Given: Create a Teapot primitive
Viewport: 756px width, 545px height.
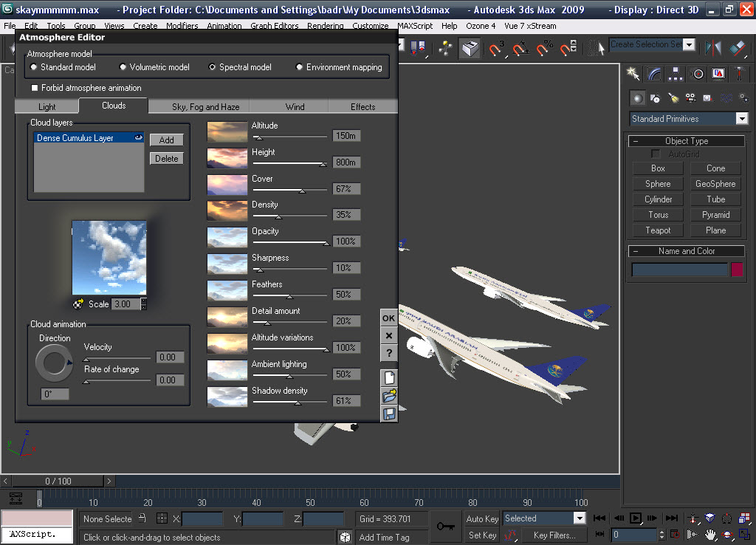Looking at the screenshot, I should click(658, 230).
